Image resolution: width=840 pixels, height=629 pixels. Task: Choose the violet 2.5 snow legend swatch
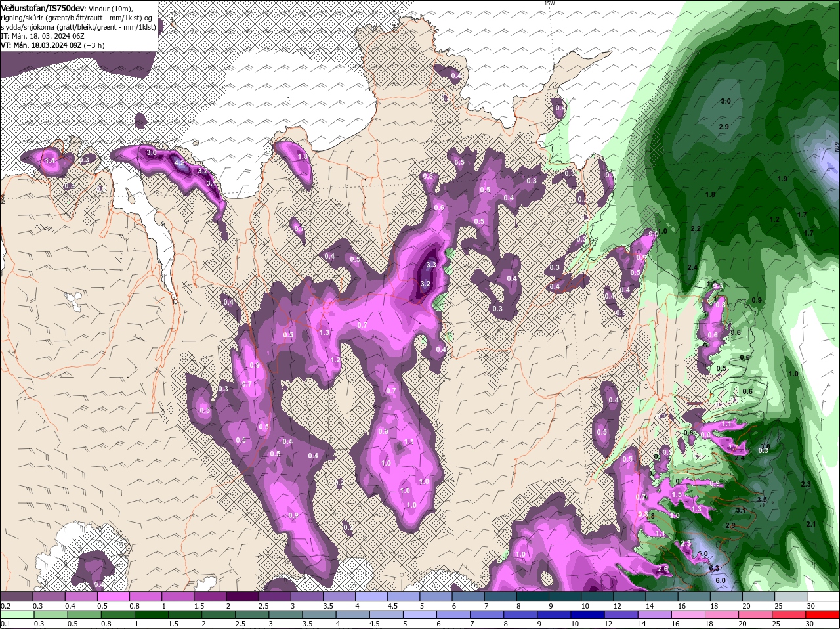click(274, 596)
